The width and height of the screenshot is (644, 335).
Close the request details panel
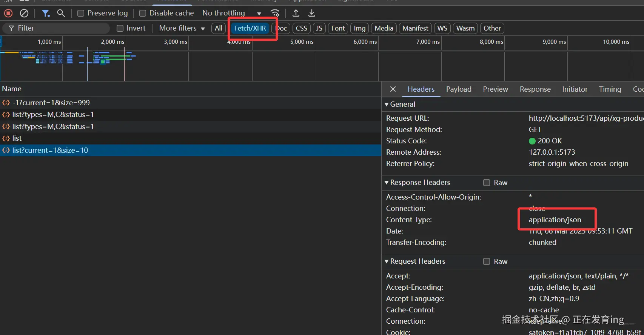click(393, 89)
